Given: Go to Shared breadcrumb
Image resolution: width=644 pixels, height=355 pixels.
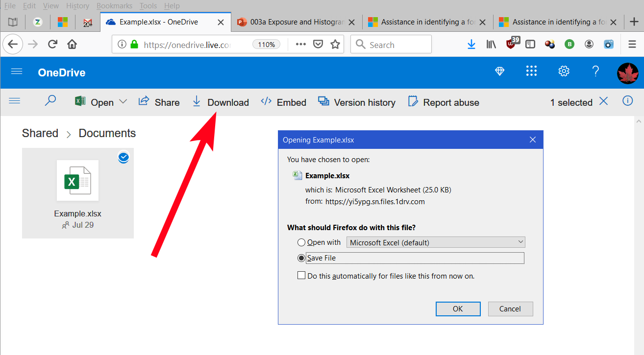Looking at the screenshot, I should (40, 133).
